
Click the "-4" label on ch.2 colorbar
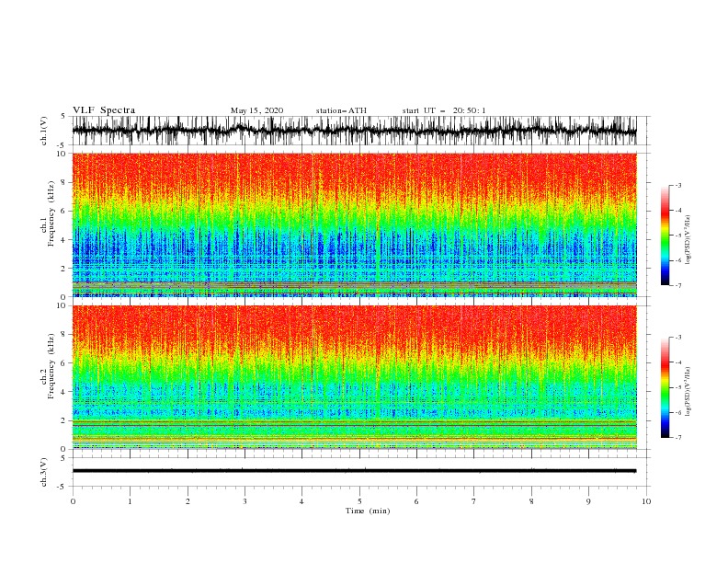click(x=678, y=362)
